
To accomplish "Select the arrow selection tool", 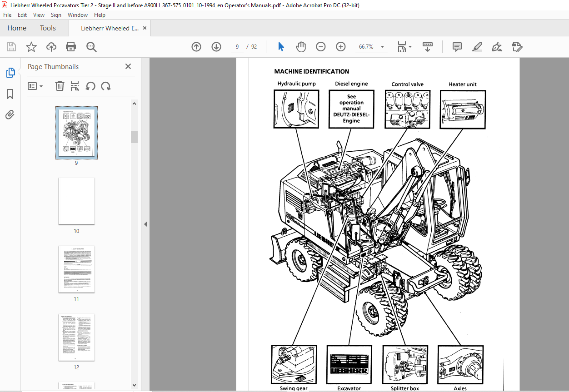I will (x=281, y=47).
